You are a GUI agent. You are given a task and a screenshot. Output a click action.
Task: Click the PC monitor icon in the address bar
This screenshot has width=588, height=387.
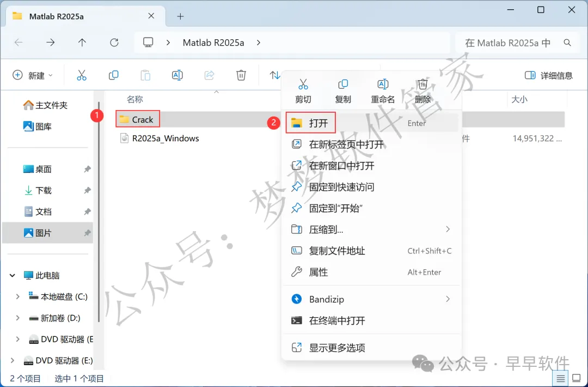pyautogui.click(x=148, y=43)
